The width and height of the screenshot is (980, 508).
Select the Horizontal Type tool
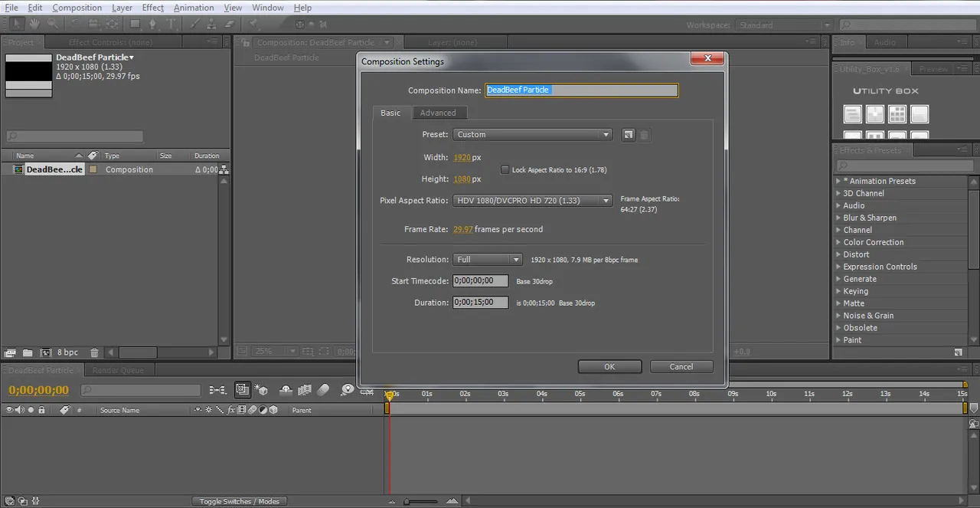[x=172, y=25]
